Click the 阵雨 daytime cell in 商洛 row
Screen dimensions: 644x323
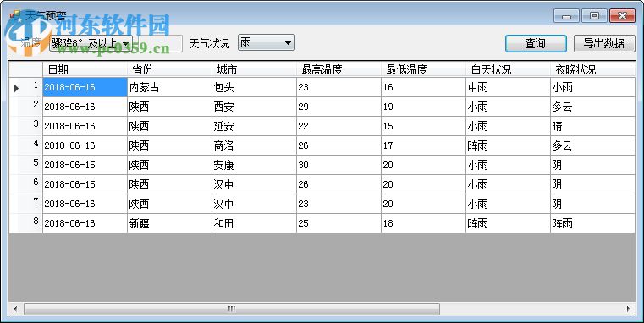(508, 145)
